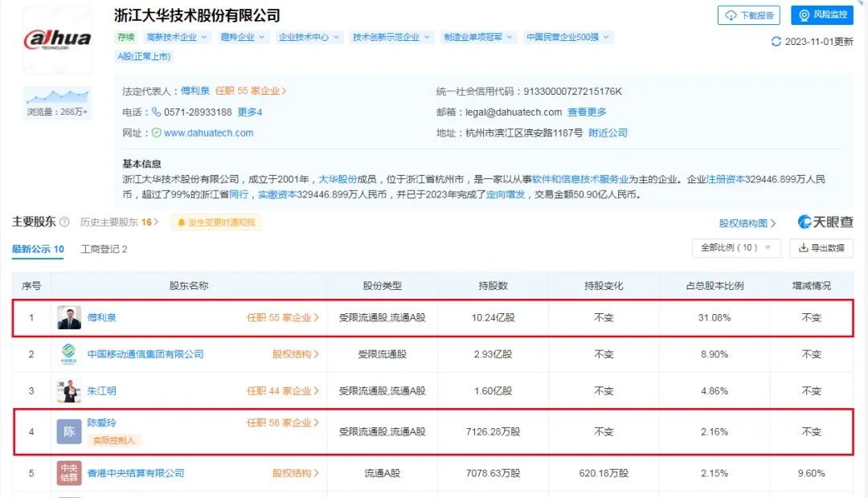The image size is (868, 498).
Task: Open 中国移动通信集团有限公司 shareholder link
Action: pos(145,354)
